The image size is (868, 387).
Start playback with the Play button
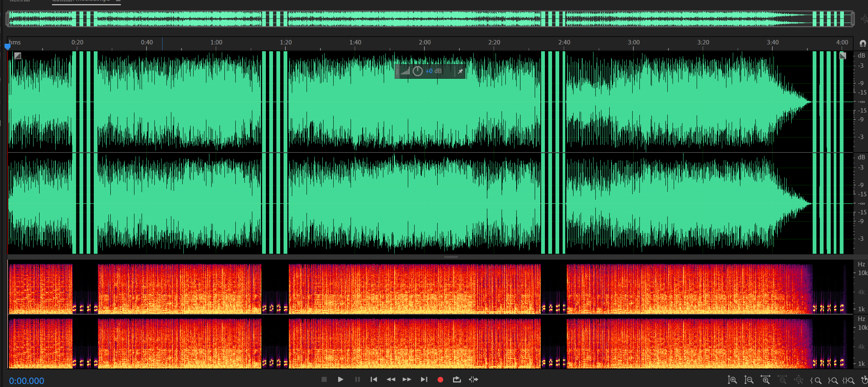(x=340, y=379)
